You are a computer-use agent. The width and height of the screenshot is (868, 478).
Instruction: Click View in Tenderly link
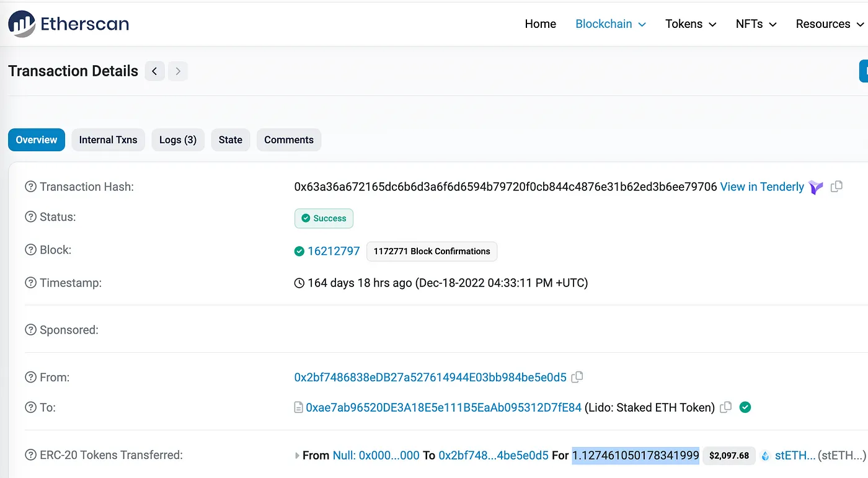pos(761,187)
